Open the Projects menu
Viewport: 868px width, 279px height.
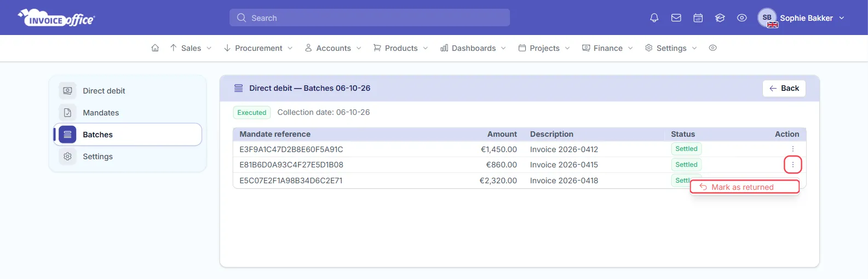544,48
